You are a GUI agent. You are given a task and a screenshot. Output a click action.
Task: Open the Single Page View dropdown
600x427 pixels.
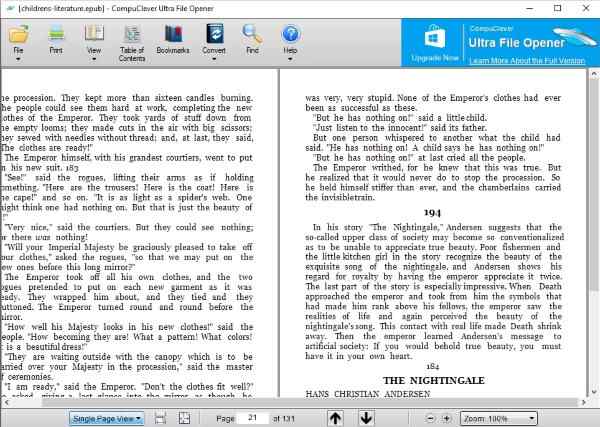tap(106, 419)
